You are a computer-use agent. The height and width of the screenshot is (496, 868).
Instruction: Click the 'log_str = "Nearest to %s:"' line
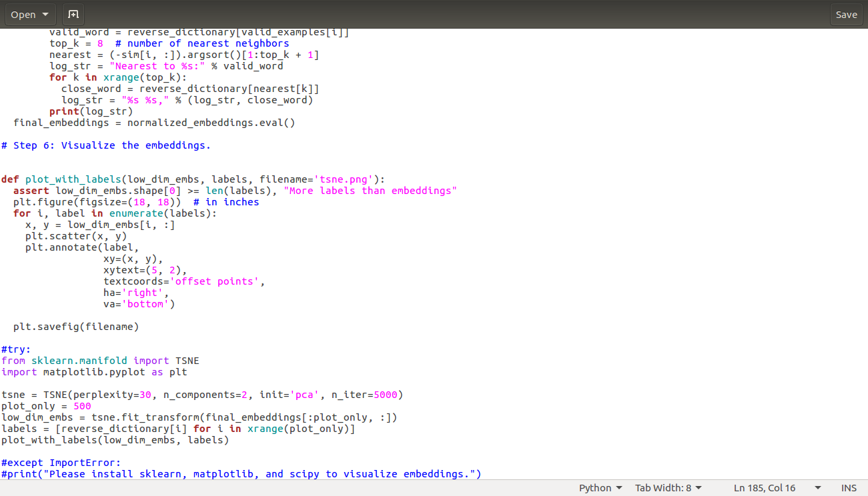(166, 66)
